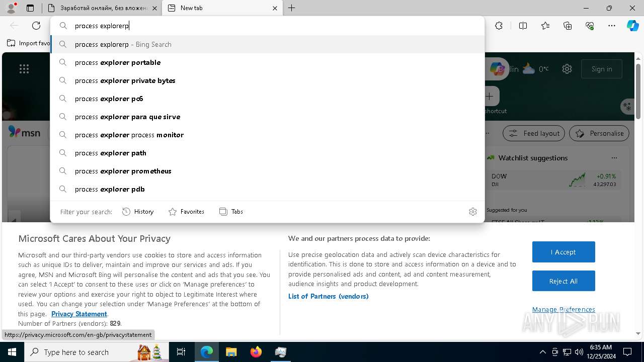The width and height of the screenshot is (644, 362).
Task: Choose 'process explorer pdb' suggestion
Action: 267,189
